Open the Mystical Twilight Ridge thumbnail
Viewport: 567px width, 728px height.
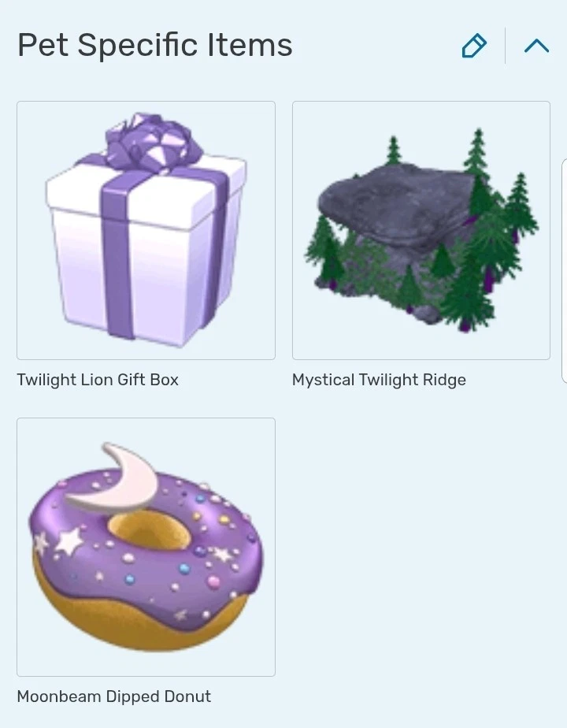click(x=421, y=230)
